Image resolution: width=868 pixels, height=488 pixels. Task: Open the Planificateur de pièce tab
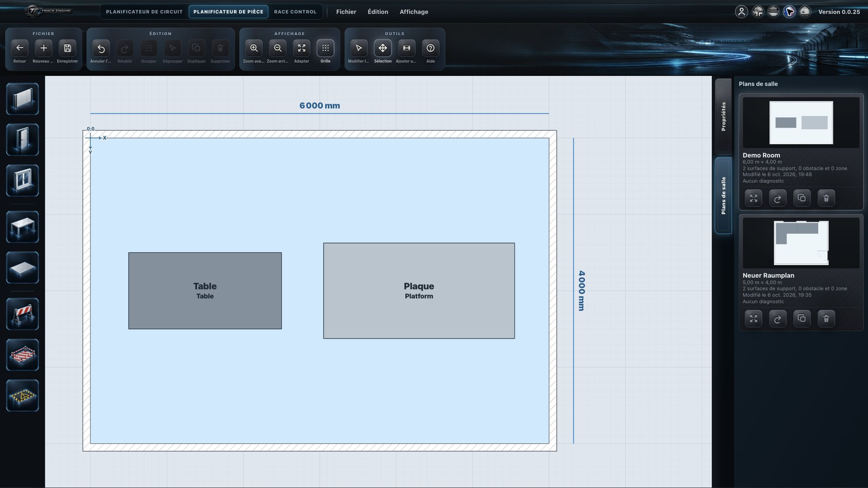[x=228, y=11]
